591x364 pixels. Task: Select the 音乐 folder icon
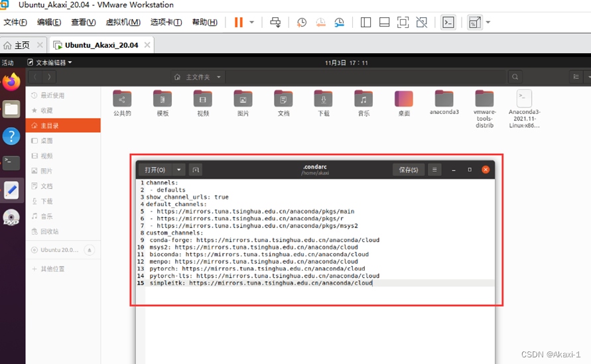tap(363, 99)
